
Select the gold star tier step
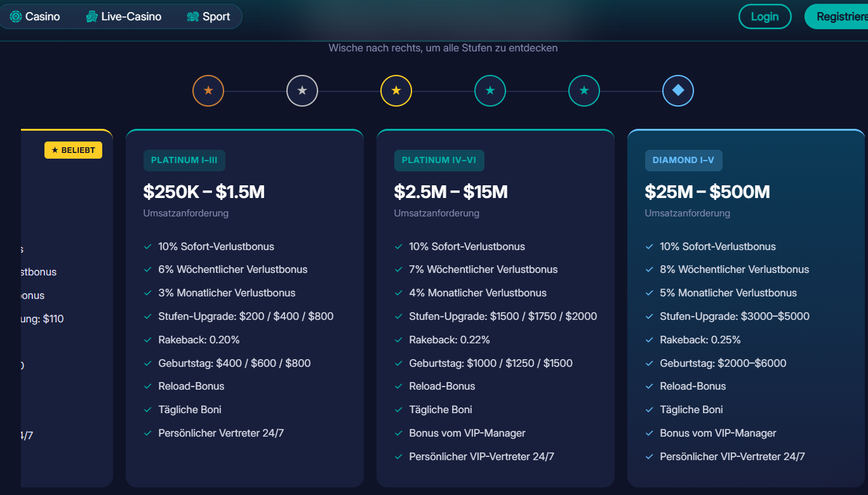click(396, 91)
